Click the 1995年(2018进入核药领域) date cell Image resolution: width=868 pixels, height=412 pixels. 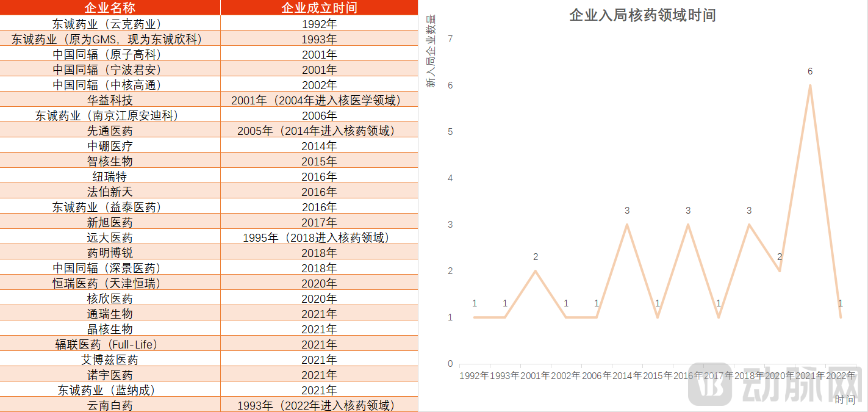coord(319,237)
